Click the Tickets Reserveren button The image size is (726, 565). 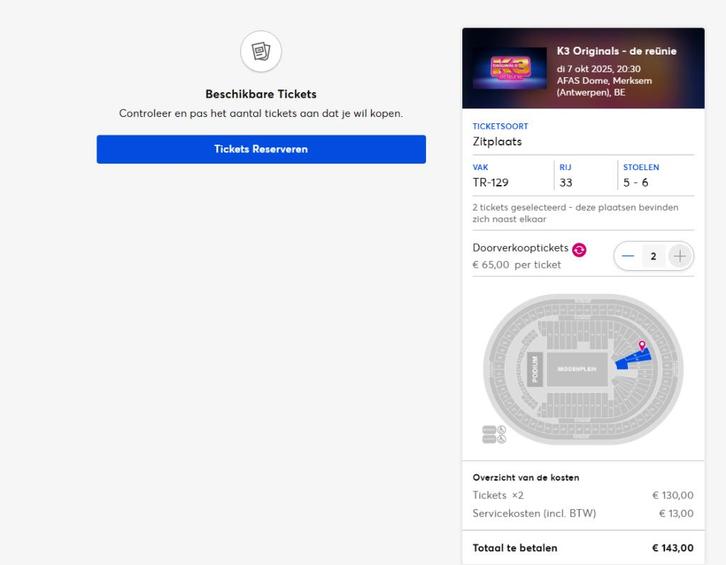tap(261, 149)
